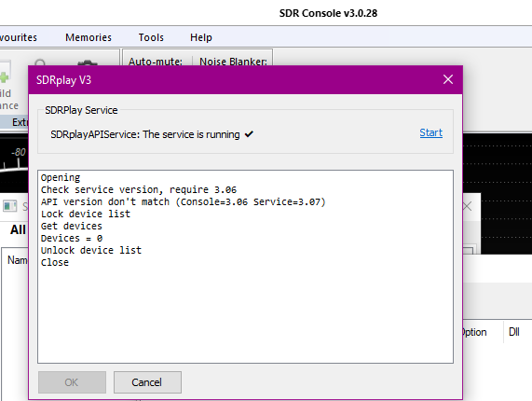Click the Auto-mute label in the toolbar

click(x=156, y=62)
